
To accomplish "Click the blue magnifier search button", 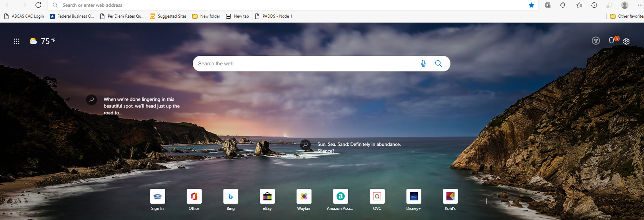I will (438, 64).
